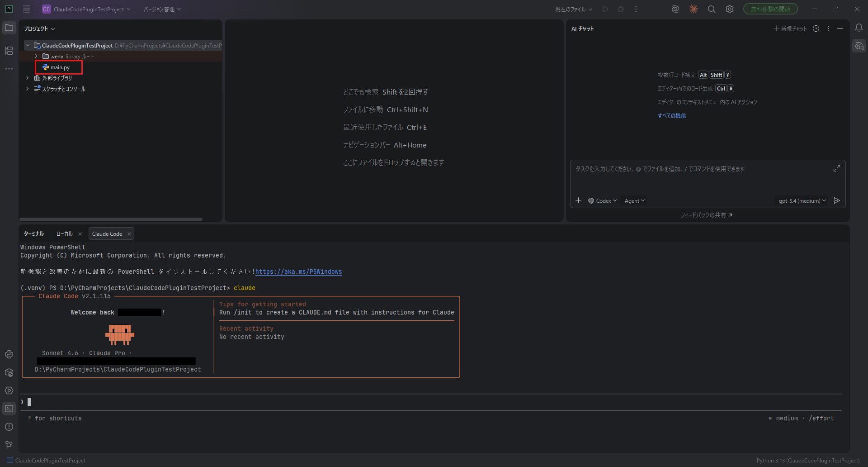The width and height of the screenshot is (868, 467).
Task: Toggle the Terminal tool window button
Action: coord(9,409)
